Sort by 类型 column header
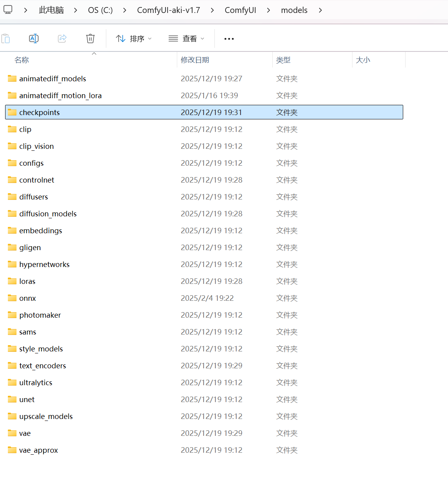The image size is (448, 481). [x=283, y=60]
